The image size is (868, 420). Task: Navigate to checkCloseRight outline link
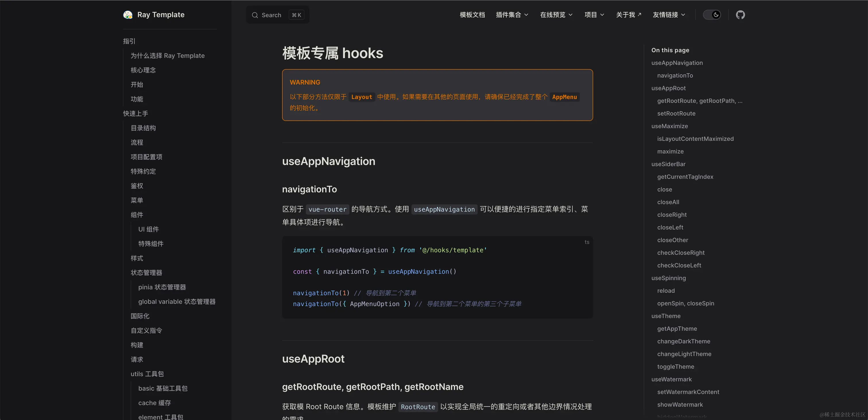coord(681,253)
